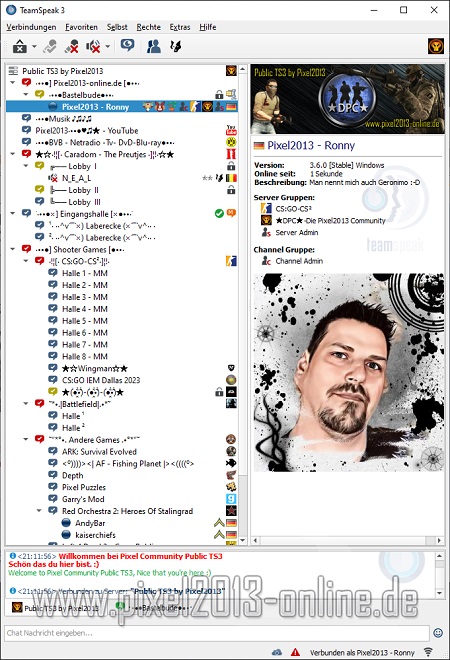Click the channel tree vertical scrollbar
The height and width of the screenshot is (660, 450).
(x=242, y=305)
